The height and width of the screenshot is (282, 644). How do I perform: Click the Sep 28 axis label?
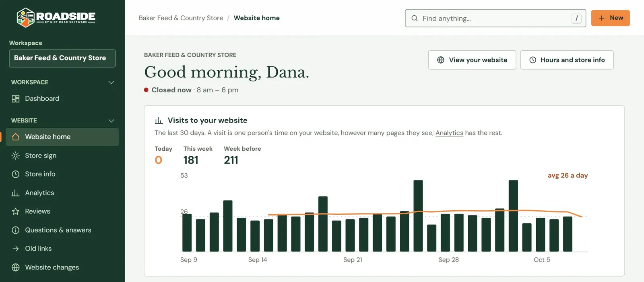pyautogui.click(x=448, y=260)
